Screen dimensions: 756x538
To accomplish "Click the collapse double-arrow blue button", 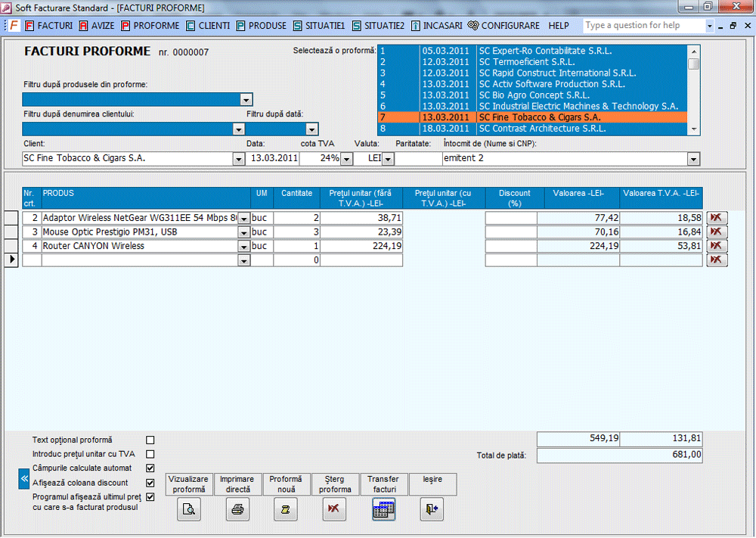I will point(24,479).
